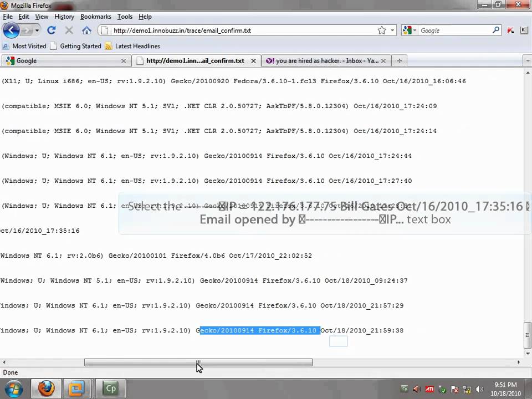The image size is (532, 399).
Task: Open the recent pages history dropdown
Action: point(37,30)
